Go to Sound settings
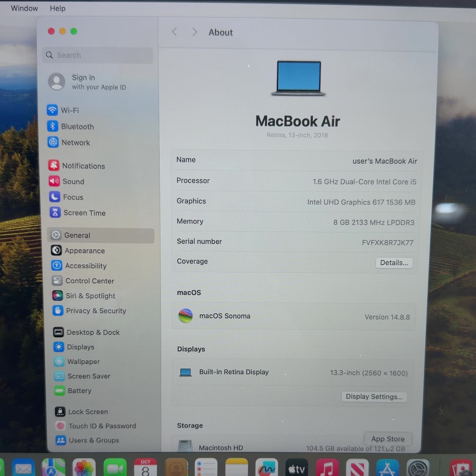Viewport: 476px width, 476px height. click(67, 181)
